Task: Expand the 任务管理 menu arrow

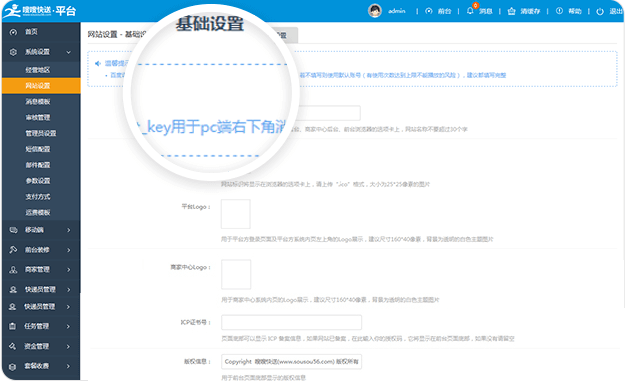Action: click(68, 326)
